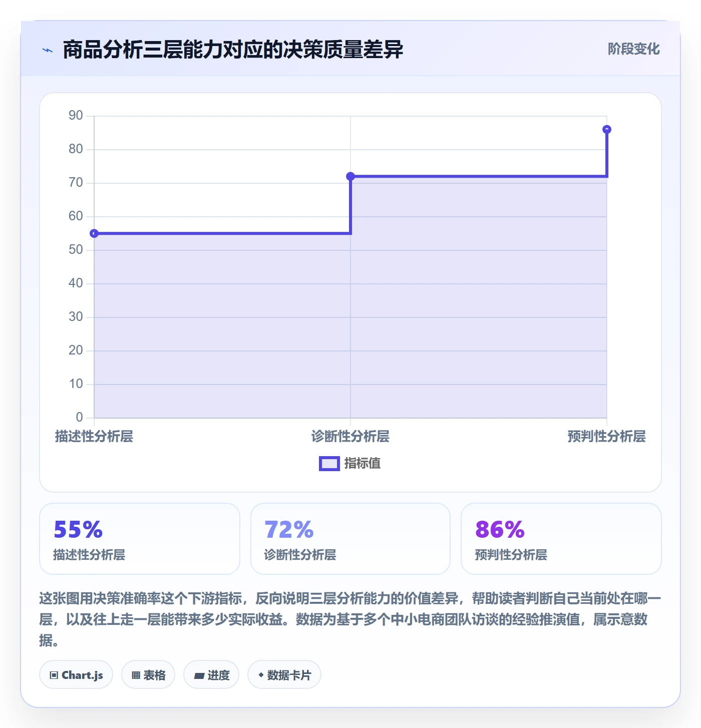Image resolution: width=701 pixels, height=728 pixels.
Task: Click the Chart.js tag square icon
Action: pos(54,675)
